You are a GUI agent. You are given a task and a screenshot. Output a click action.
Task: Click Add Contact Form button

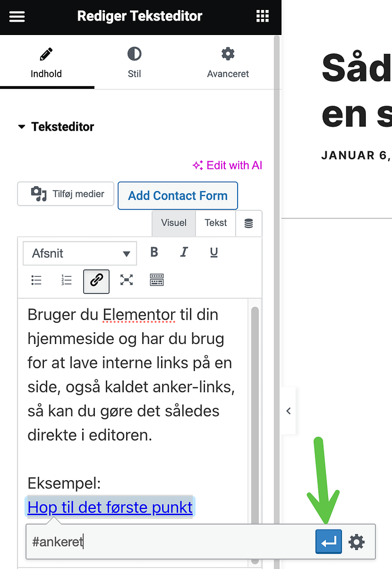point(178,196)
